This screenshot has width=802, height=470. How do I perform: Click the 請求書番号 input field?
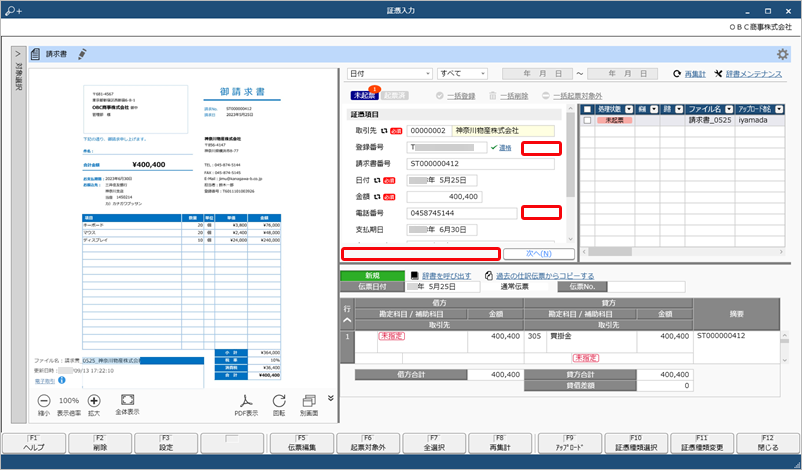point(481,164)
